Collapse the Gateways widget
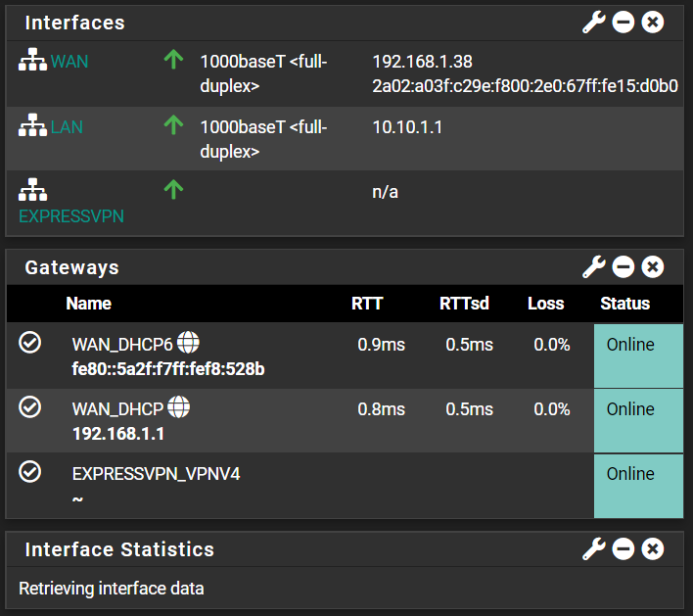This screenshot has width=693, height=616. pyautogui.click(x=624, y=266)
